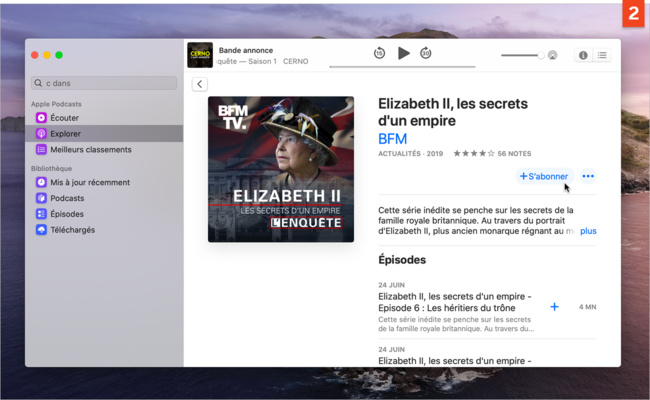Adjust the volume slider

click(x=522, y=55)
